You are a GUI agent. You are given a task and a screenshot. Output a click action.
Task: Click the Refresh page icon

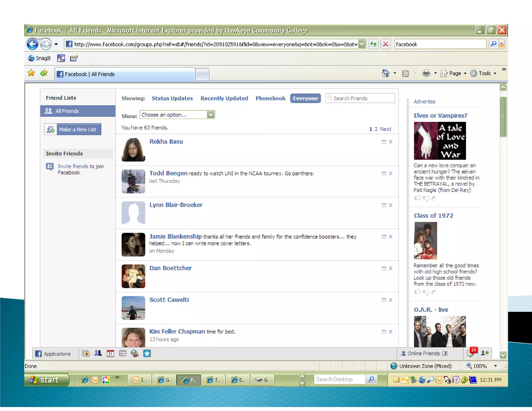[x=373, y=44]
